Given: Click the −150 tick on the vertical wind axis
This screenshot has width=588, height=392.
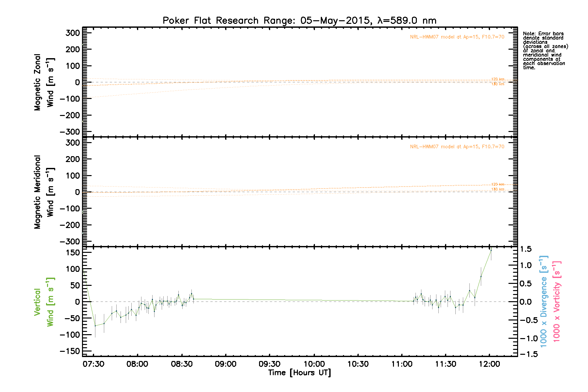Looking at the screenshot, I should pos(70,351).
